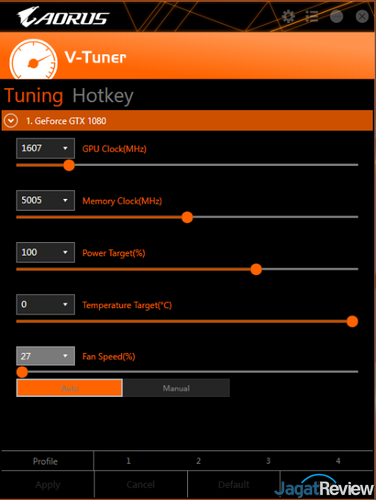Click the Memory Clock(MHz) label
376x500 pixels.
click(122, 201)
